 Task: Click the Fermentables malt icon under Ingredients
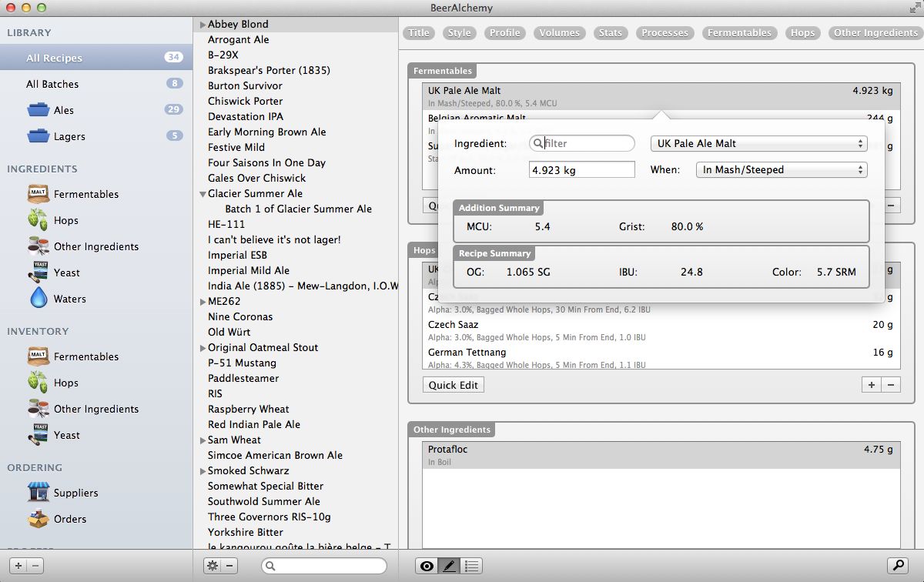[x=38, y=194]
